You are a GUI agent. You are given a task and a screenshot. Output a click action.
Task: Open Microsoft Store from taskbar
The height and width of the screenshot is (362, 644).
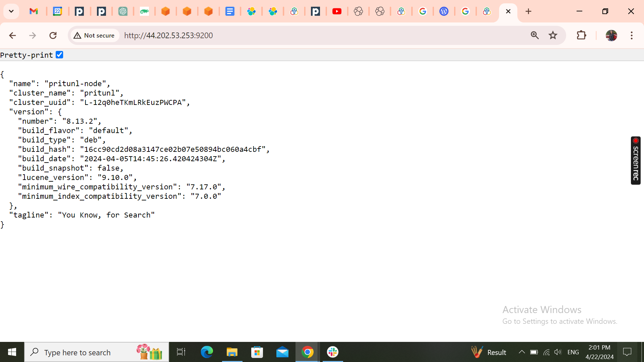(257, 352)
